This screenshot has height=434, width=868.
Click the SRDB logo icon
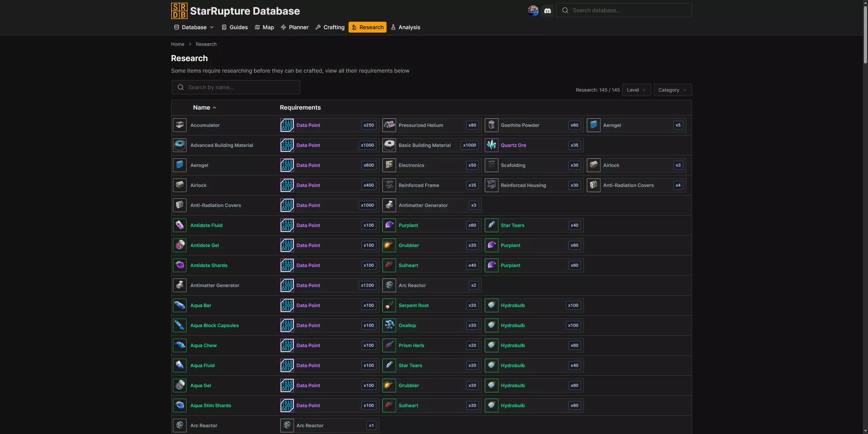click(x=179, y=11)
